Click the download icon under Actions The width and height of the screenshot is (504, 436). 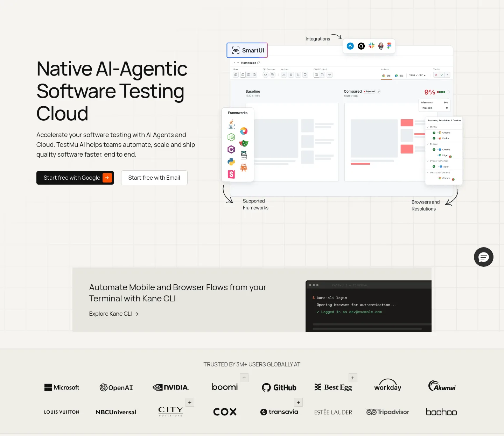click(x=284, y=75)
